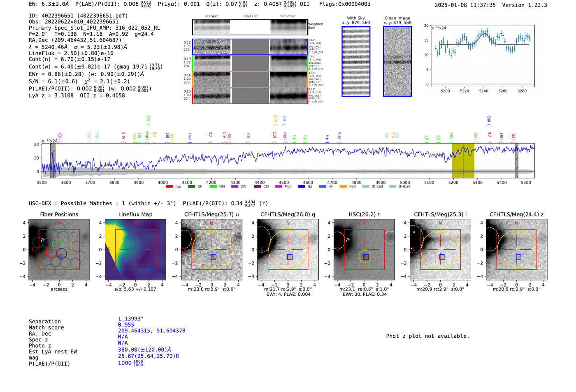The height and width of the screenshot is (392, 576).
Task: Click the Separation value 1.13993"
Action: [131, 319]
